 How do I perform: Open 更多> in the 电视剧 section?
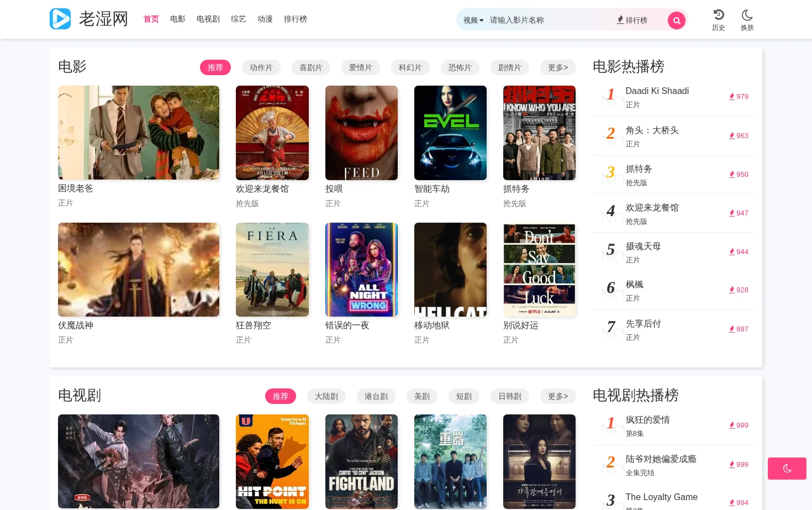coord(558,396)
